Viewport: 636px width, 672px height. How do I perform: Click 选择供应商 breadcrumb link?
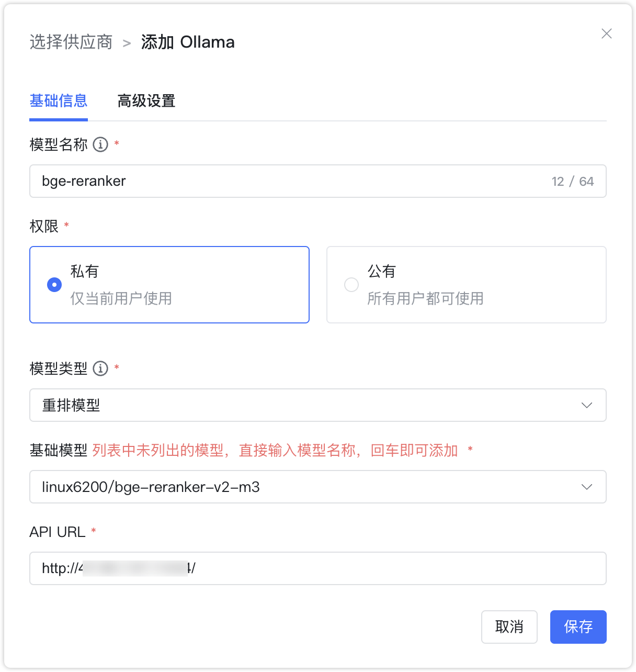(71, 42)
